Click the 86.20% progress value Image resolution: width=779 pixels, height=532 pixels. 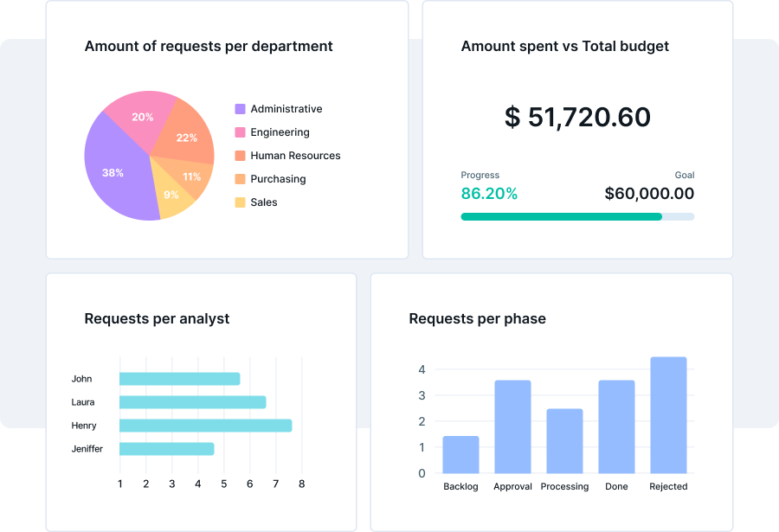[489, 194]
